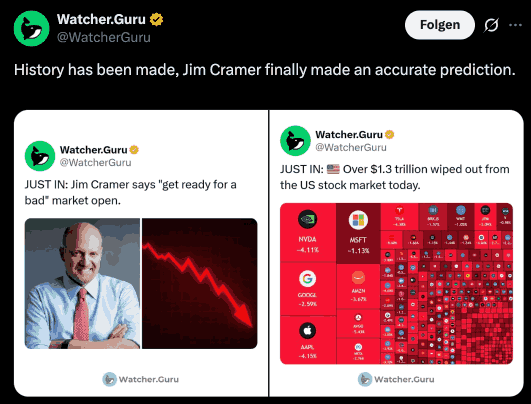Open Watcher.Guru green whale profile avatar
Screen dimensions: 531x404
tap(31, 28)
